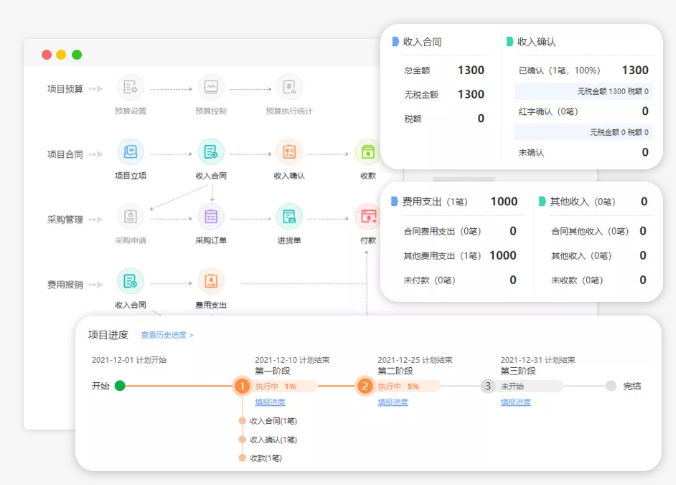
Task: Click the 收入合同 icon in 费用报销 row
Action: pos(130,282)
